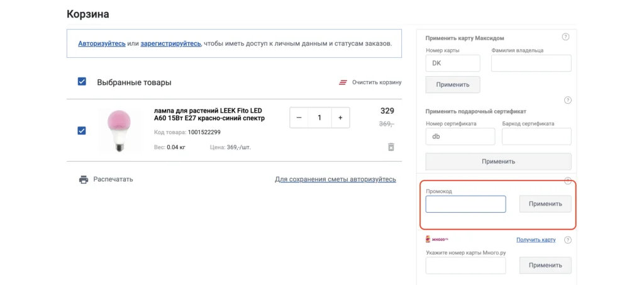The height and width of the screenshot is (285, 644).
Task: Apply the promo code with Применить button
Action: click(545, 204)
